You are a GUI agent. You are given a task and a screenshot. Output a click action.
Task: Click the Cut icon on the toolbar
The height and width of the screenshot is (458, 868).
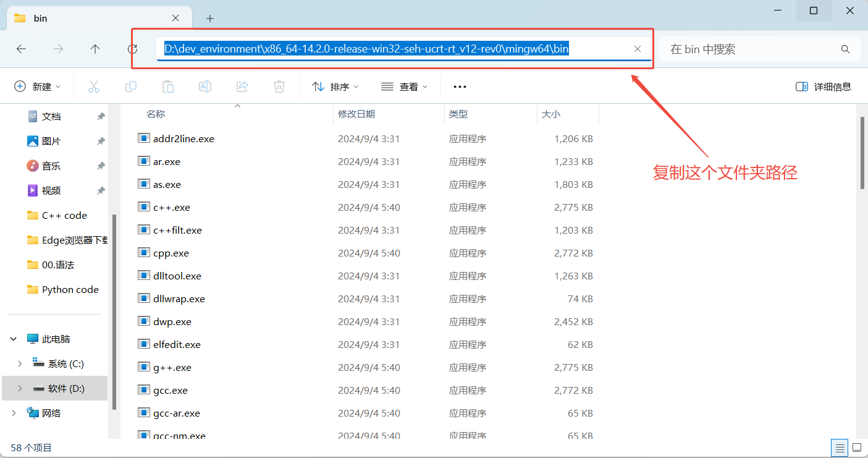(x=93, y=87)
